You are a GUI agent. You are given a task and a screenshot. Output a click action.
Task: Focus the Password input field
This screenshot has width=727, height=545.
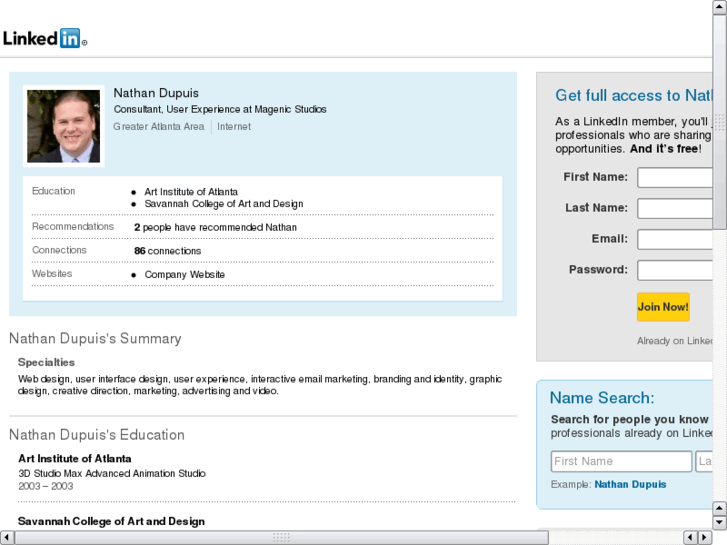[x=675, y=270]
